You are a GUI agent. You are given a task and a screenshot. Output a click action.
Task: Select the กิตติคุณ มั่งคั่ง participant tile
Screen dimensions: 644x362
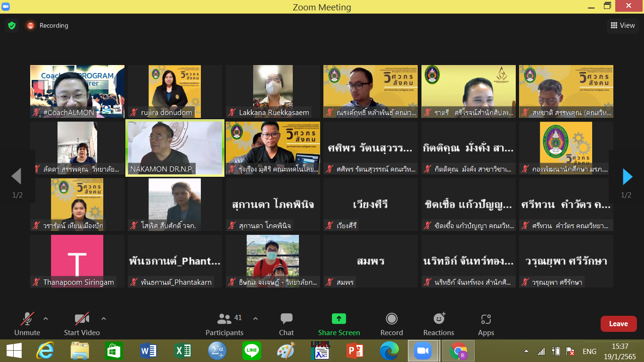[x=469, y=148]
